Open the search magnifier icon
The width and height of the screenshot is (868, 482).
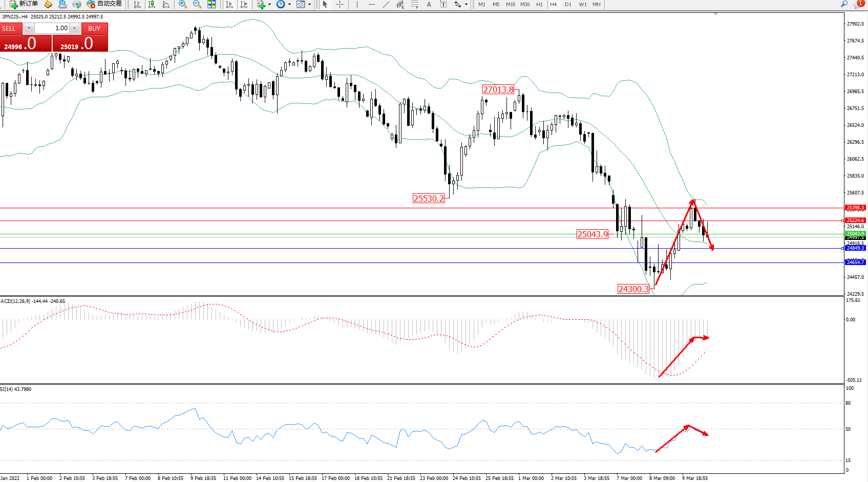click(844, 4)
